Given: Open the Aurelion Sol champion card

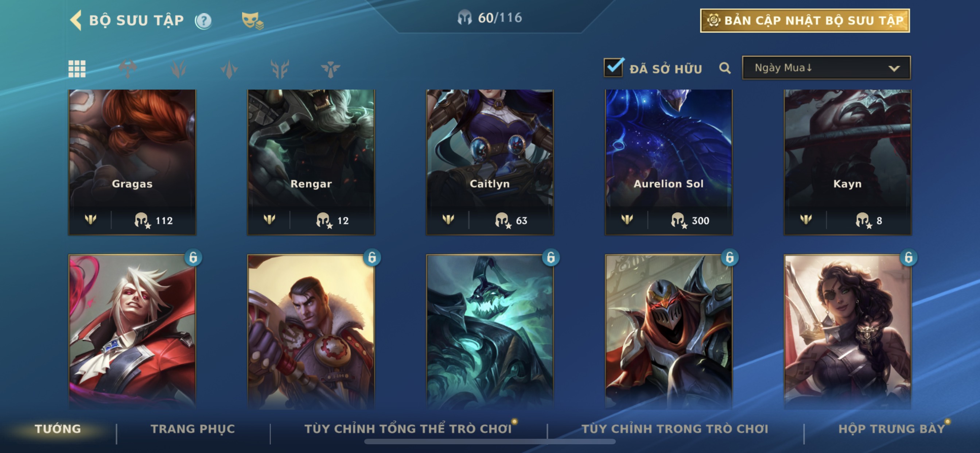Looking at the screenshot, I should click(x=668, y=162).
